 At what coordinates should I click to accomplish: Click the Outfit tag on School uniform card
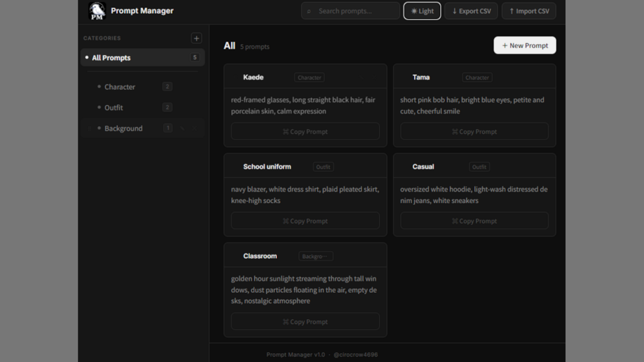coord(323,167)
